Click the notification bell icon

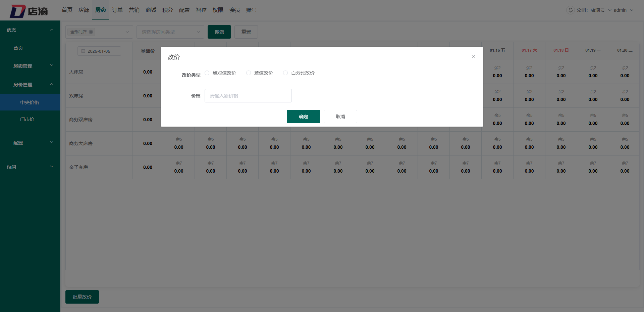(570, 10)
